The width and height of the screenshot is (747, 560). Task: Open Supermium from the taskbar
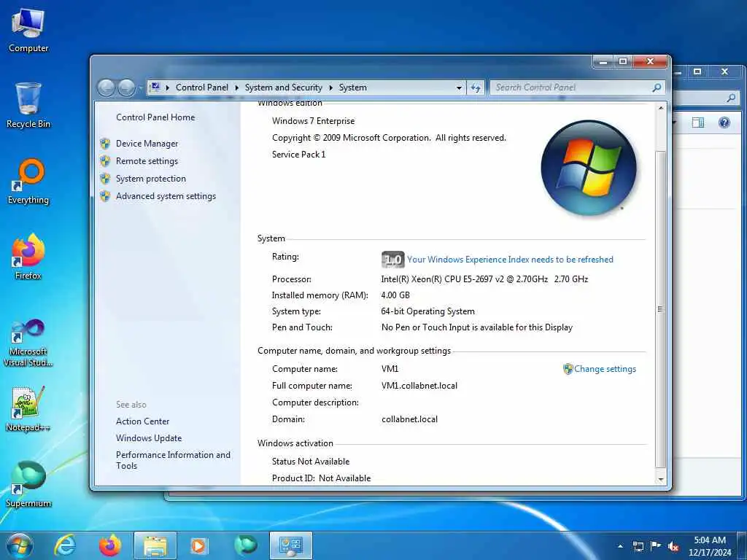245,545
